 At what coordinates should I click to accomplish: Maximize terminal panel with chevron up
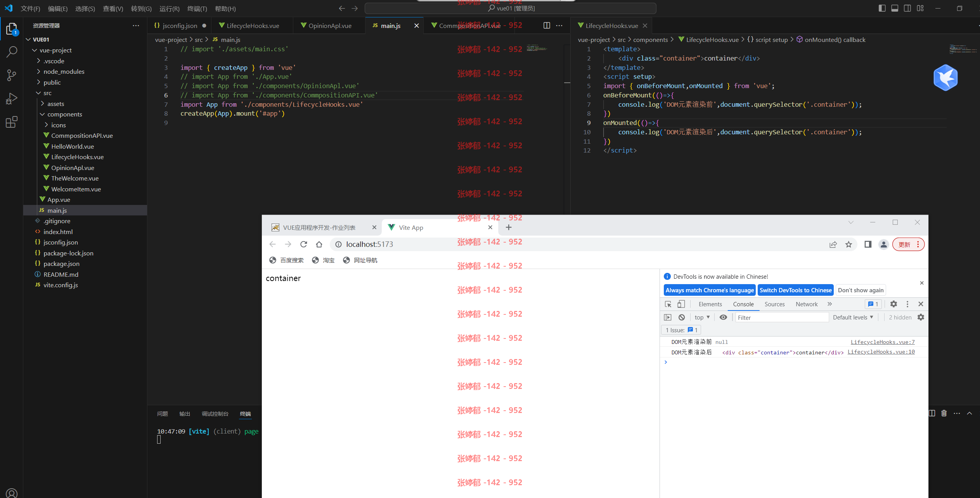[x=969, y=413]
